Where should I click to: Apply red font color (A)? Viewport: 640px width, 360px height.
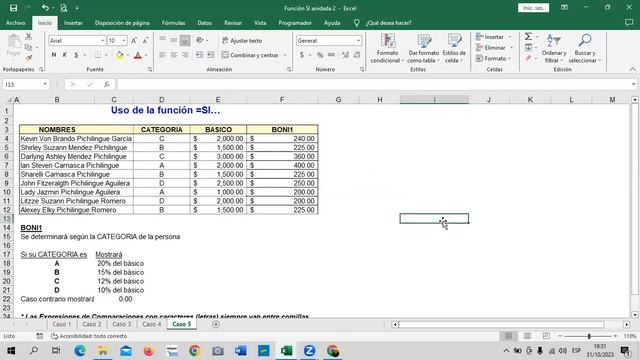[x=138, y=55]
